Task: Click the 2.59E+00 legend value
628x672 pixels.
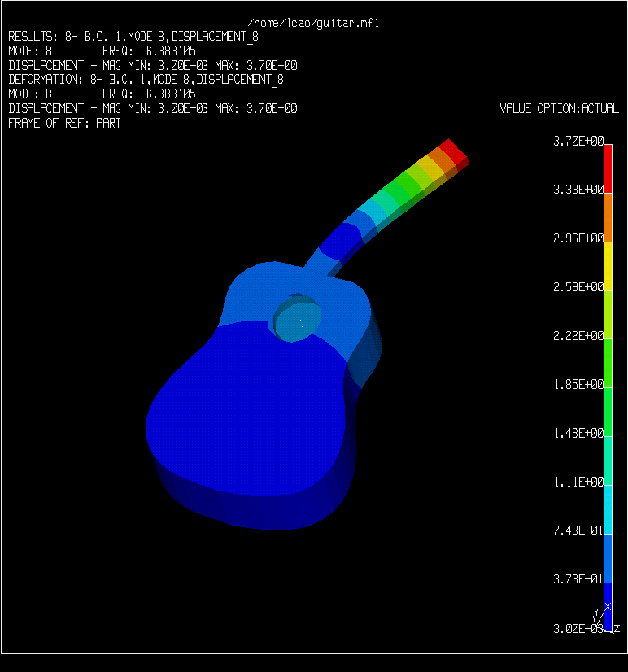Action: pos(578,287)
